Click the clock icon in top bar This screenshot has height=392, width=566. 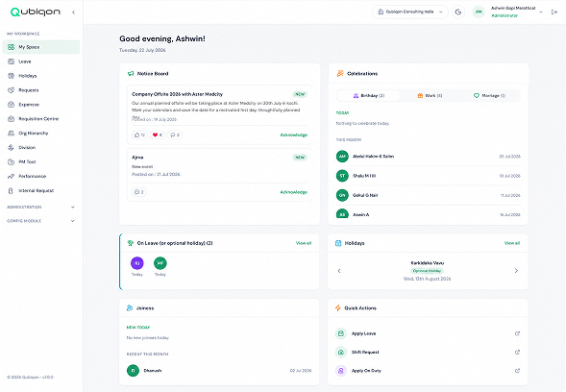point(458,12)
